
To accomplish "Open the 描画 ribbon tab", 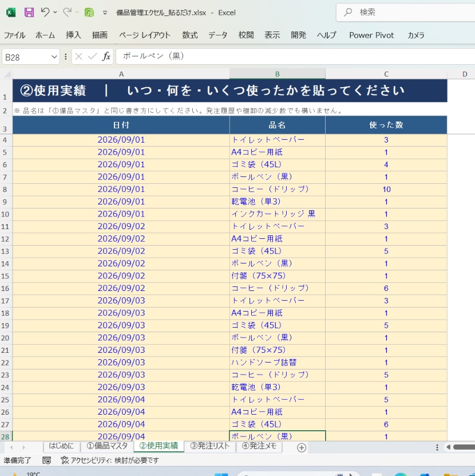I will [x=100, y=35].
